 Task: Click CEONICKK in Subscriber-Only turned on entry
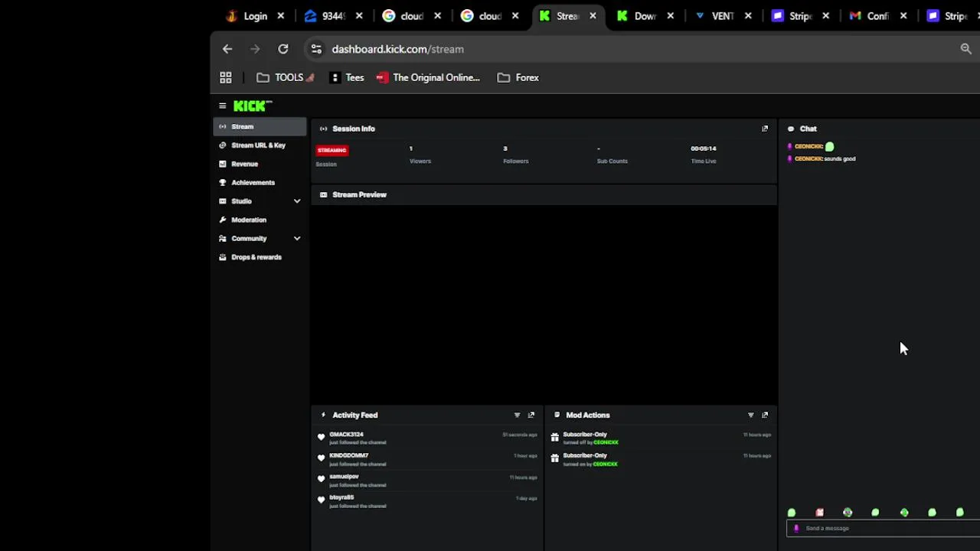(x=605, y=464)
